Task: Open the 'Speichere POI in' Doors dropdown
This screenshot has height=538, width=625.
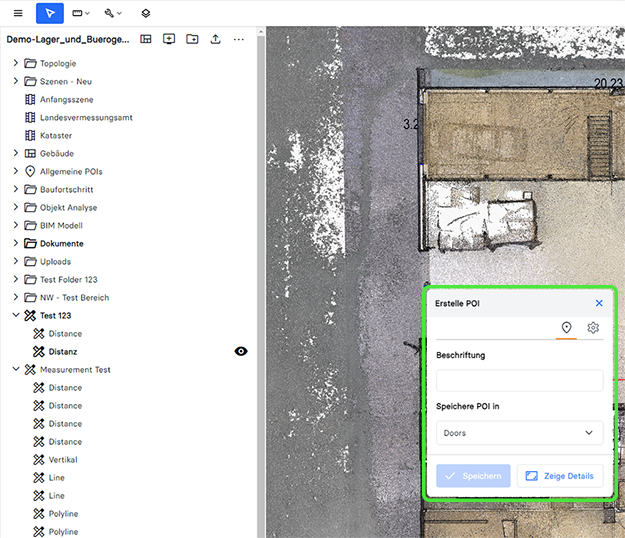Action: click(x=519, y=433)
